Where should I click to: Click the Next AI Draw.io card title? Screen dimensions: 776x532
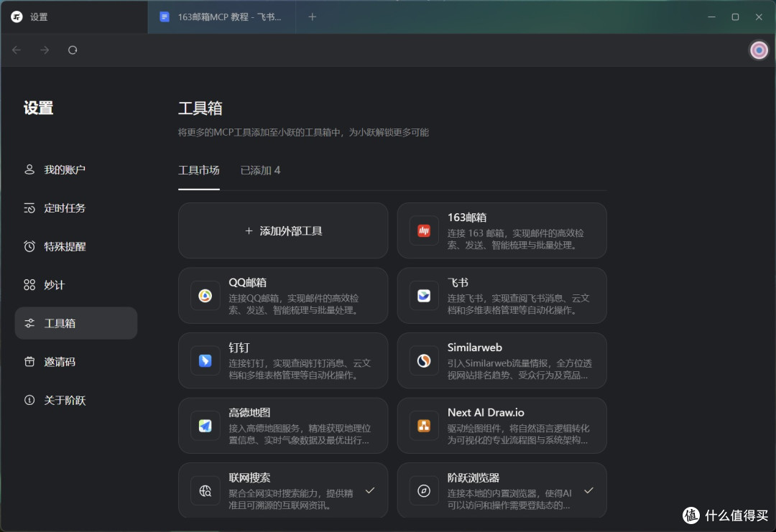click(x=486, y=412)
